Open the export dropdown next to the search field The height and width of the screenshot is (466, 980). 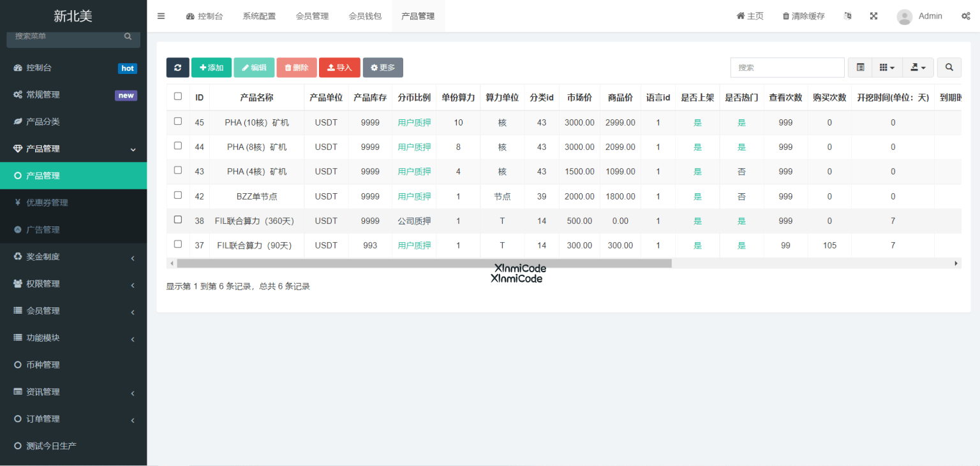[x=918, y=67]
